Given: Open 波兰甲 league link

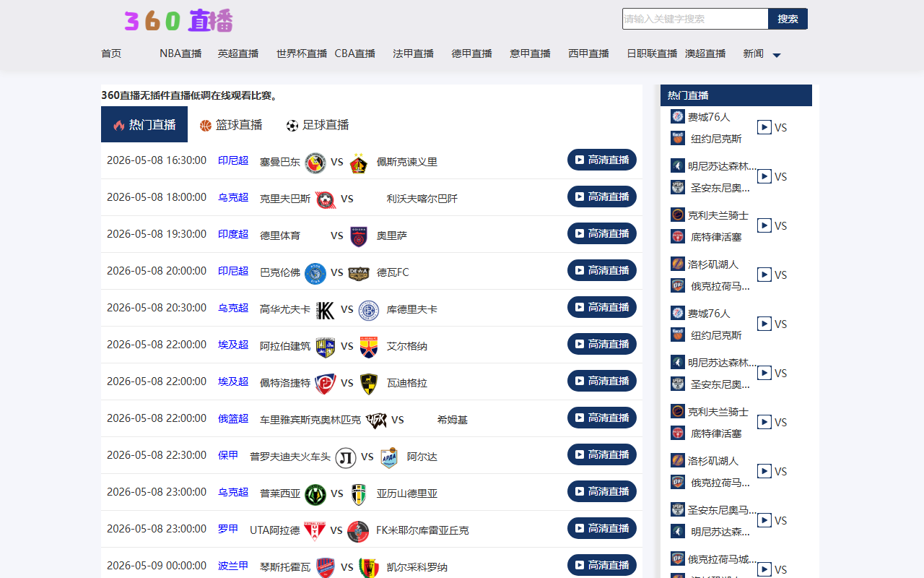Looking at the screenshot, I should tap(233, 566).
